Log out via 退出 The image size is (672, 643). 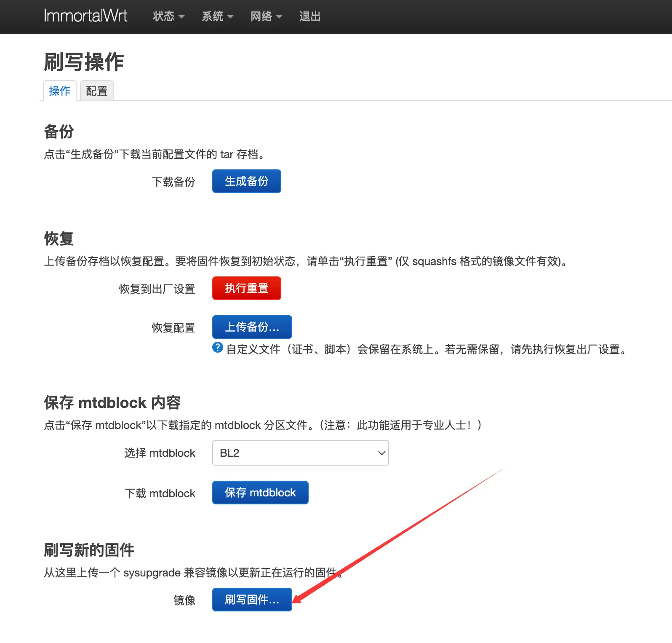coord(310,16)
